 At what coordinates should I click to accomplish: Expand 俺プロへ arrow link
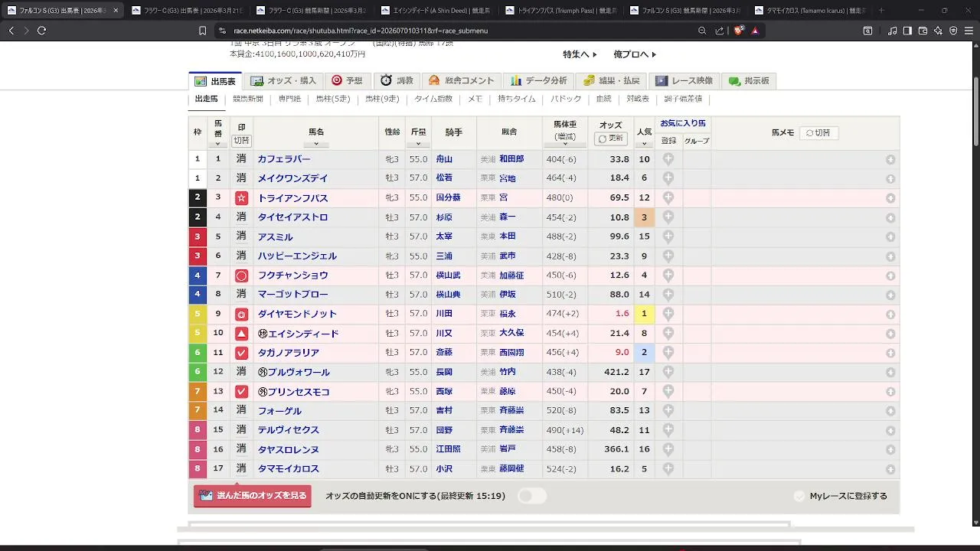(635, 54)
